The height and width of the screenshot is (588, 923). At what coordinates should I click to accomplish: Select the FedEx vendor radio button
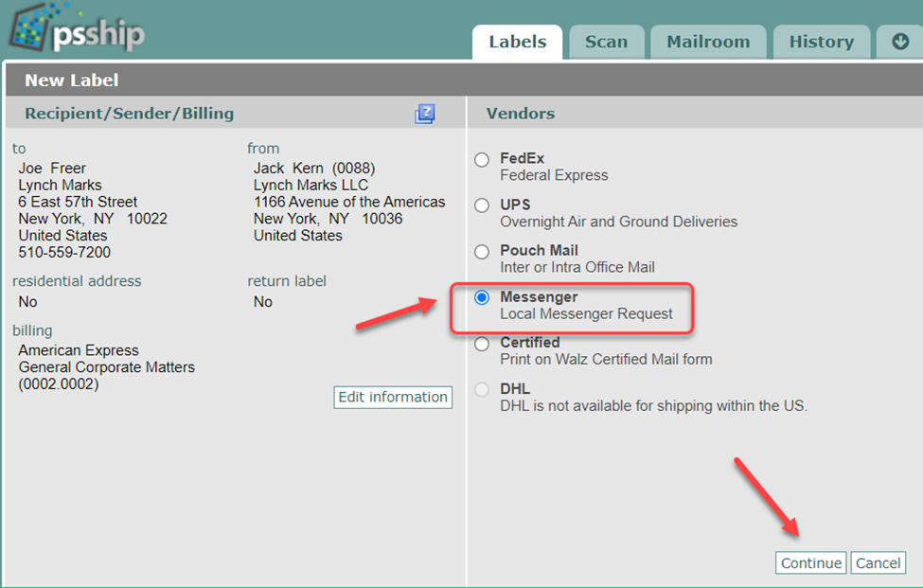(x=482, y=159)
